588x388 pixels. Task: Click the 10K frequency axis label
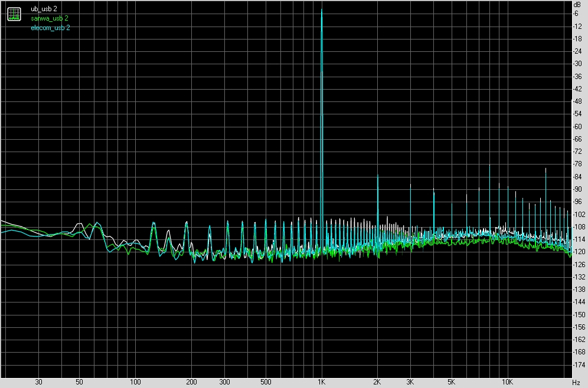507,382
